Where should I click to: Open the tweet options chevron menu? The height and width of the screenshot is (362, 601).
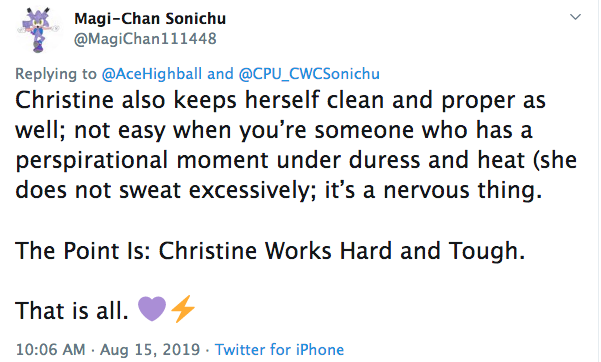pos(575,17)
